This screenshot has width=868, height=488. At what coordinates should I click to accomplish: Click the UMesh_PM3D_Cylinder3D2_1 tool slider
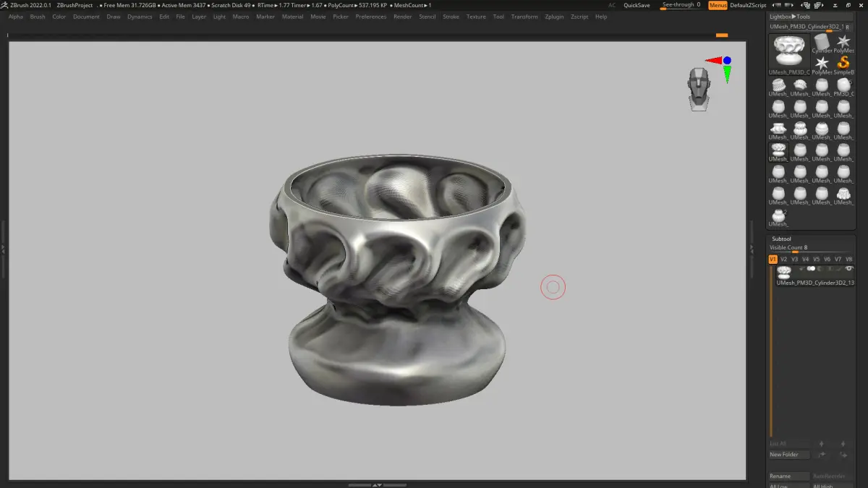806,27
